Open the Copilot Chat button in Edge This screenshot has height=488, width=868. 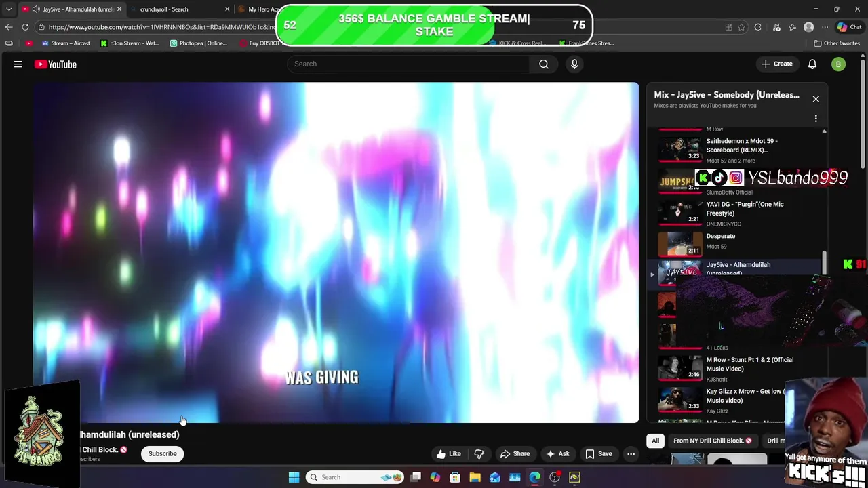pyautogui.click(x=850, y=27)
